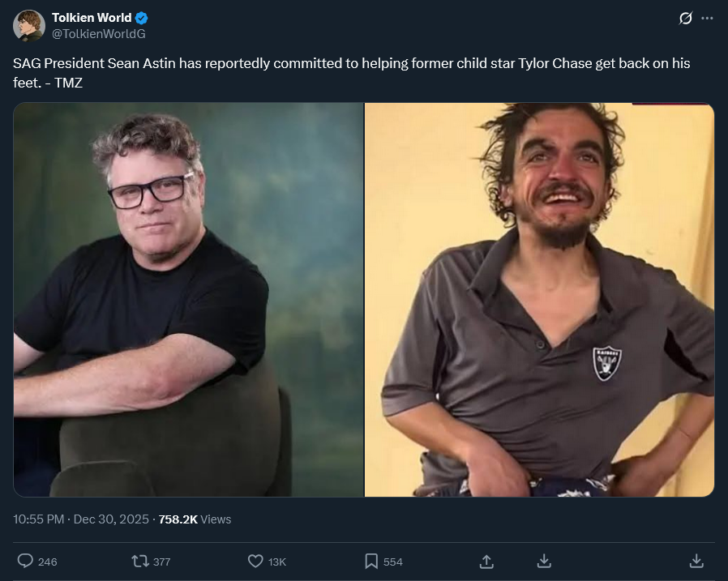Click the Tolkien World display name

[x=92, y=18]
